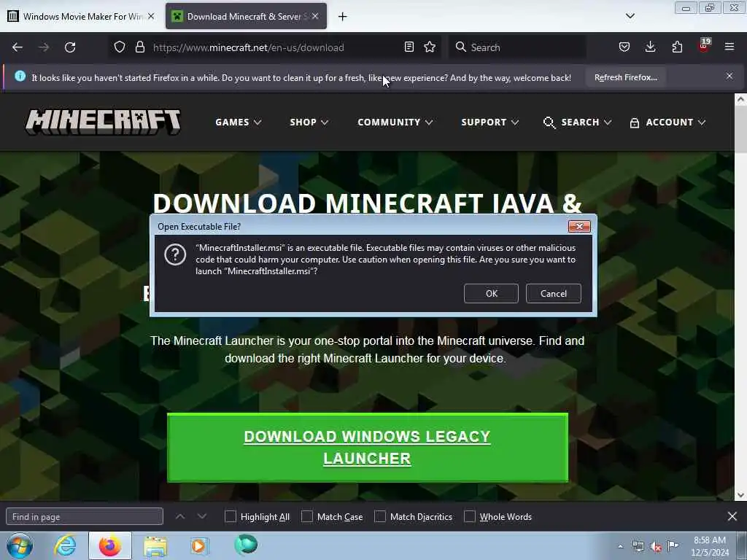The width and height of the screenshot is (747, 560).
Task: Click Download Windows Legacy Launcher button
Action: 368,448
